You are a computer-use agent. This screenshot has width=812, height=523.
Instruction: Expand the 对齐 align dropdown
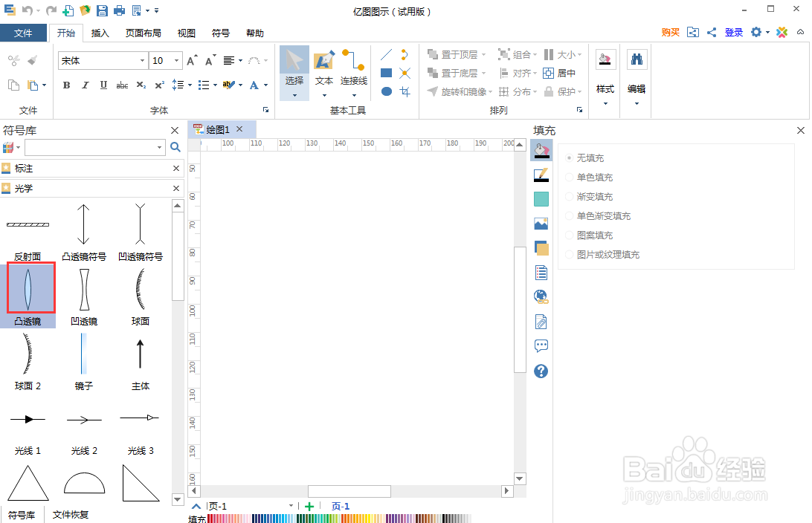coord(535,74)
